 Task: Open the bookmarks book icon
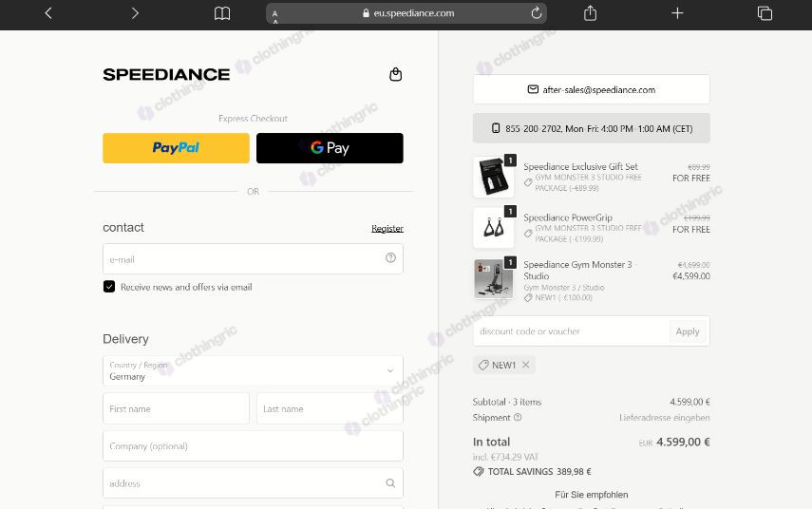click(x=222, y=13)
